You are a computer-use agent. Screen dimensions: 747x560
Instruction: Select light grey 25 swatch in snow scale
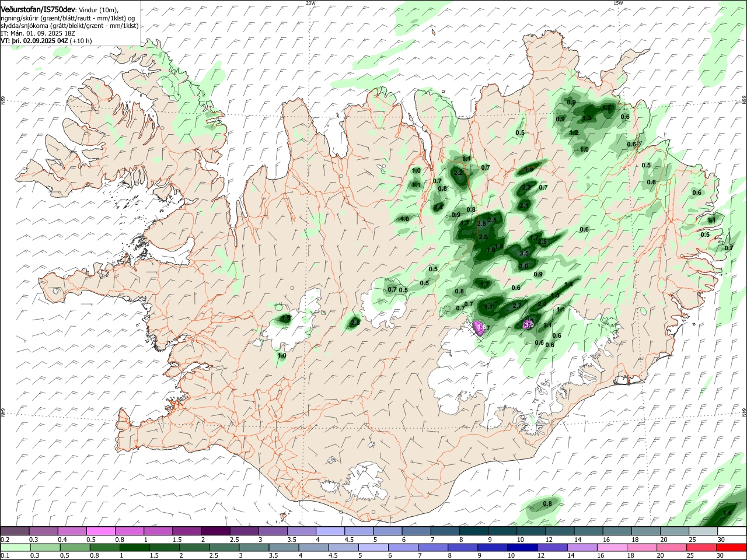pos(704,531)
